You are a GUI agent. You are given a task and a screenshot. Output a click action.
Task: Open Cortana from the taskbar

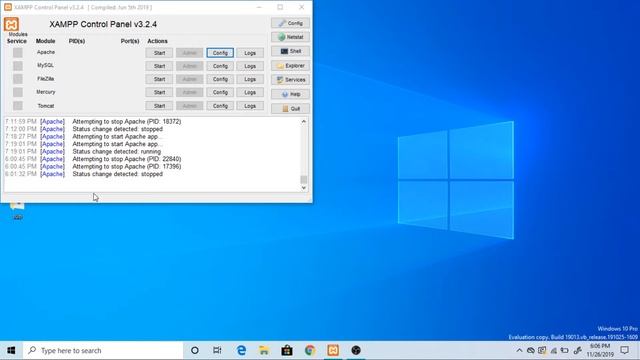[195, 350]
